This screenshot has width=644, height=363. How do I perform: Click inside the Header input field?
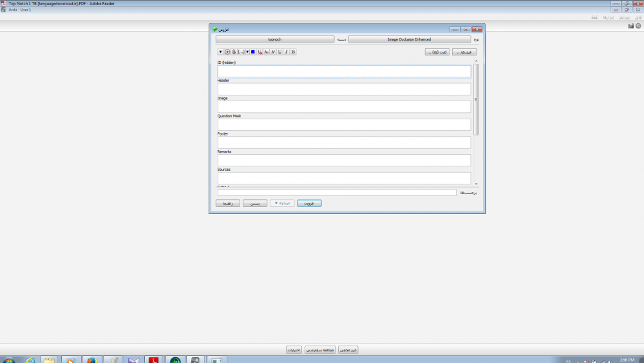click(x=344, y=89)
